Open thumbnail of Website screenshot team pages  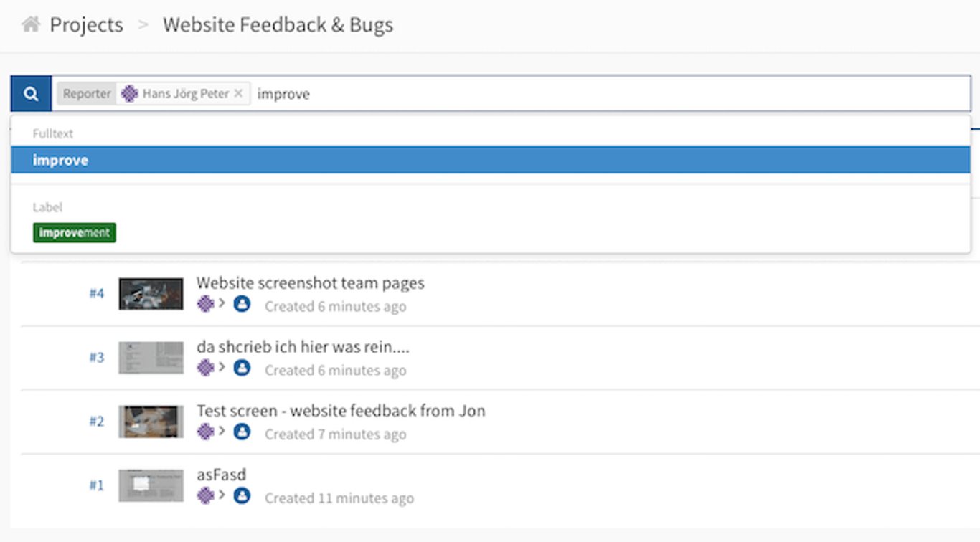pos(151,294)
